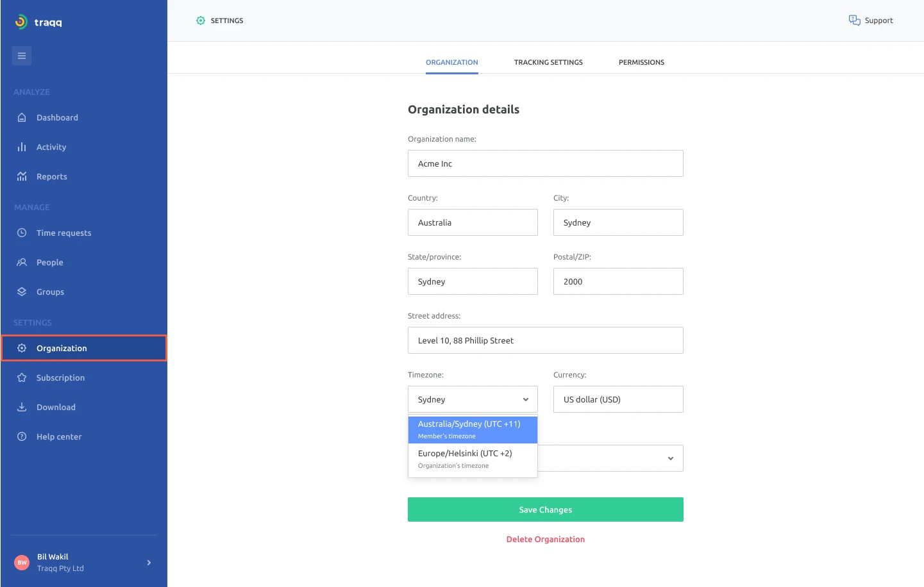Choose Europe/Helsinki (UTC +2) timezone option
The width and height of the screenshot is (924, 587).
coord(473,459)
